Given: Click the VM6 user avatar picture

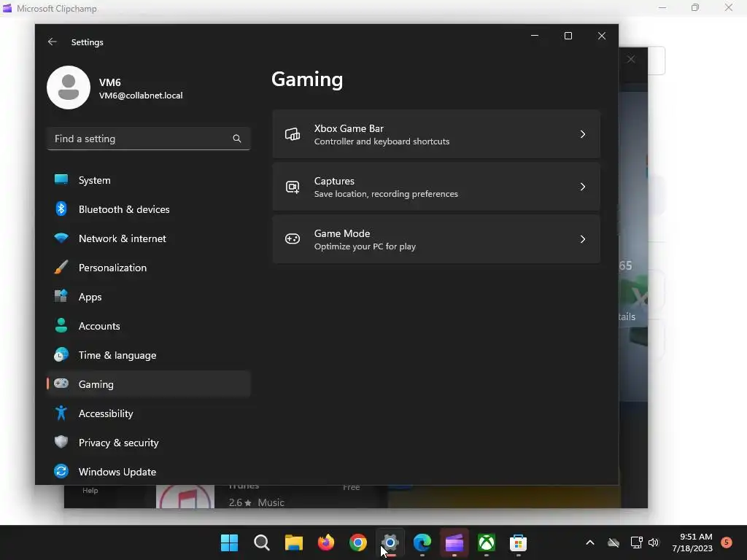Looking at the screenshot, I should click(x=69, y=87).
